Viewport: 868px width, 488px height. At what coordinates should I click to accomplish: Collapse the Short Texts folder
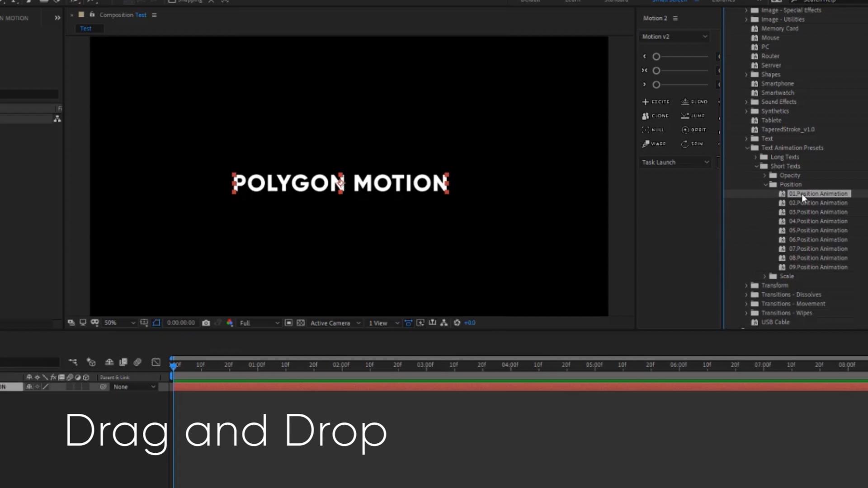[x=756, y=166]
